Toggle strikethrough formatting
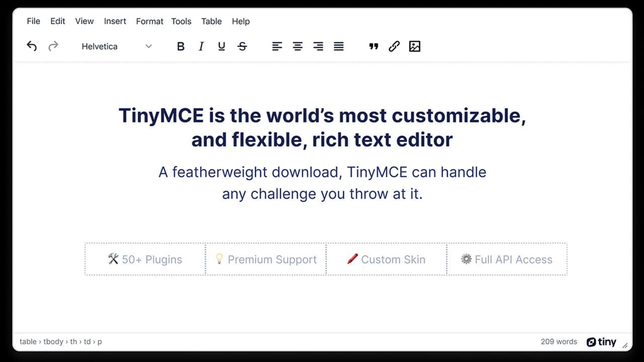Image resolution: width=644 pixels, height=362 pixels. (x=242, y=46)
